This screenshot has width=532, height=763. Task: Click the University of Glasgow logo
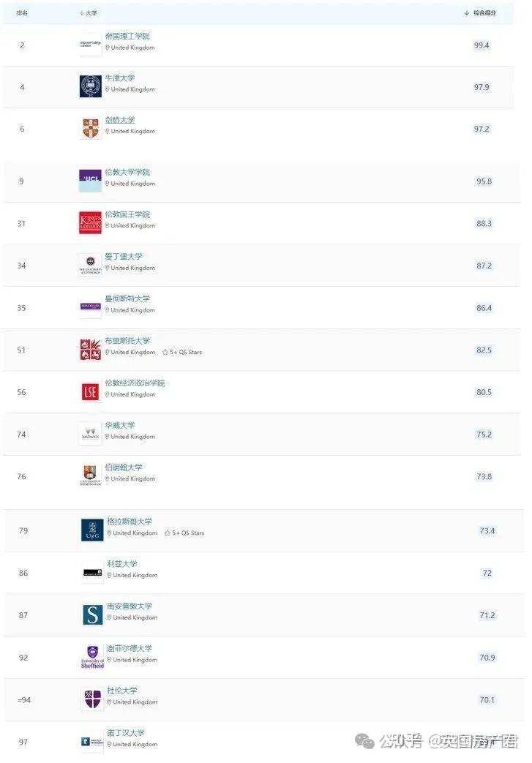coord(93,530)
